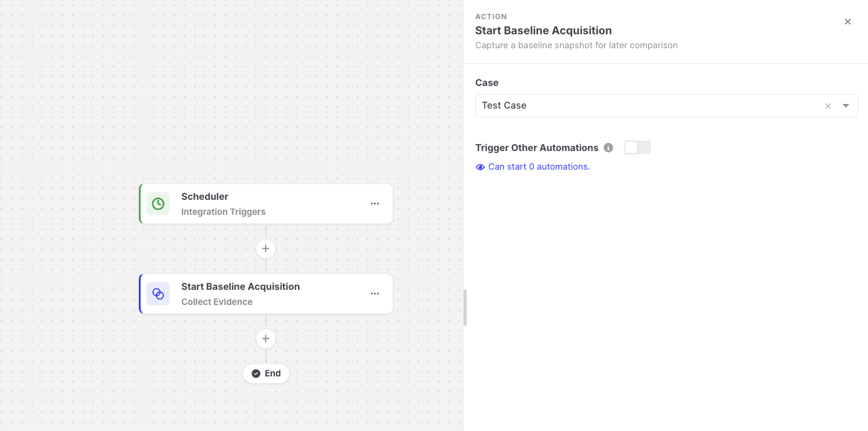
Task: Open the Start Baseline Acquisition node options menu
Action: point(375,294)
